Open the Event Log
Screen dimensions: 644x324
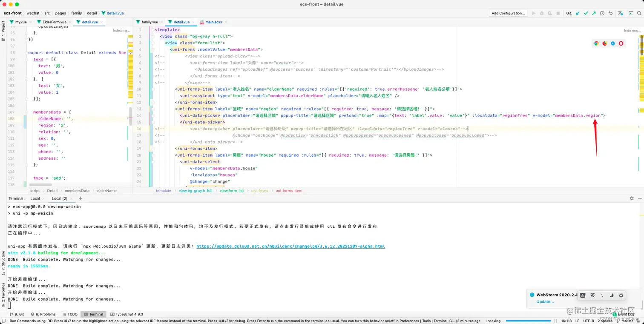pos(624,314)
